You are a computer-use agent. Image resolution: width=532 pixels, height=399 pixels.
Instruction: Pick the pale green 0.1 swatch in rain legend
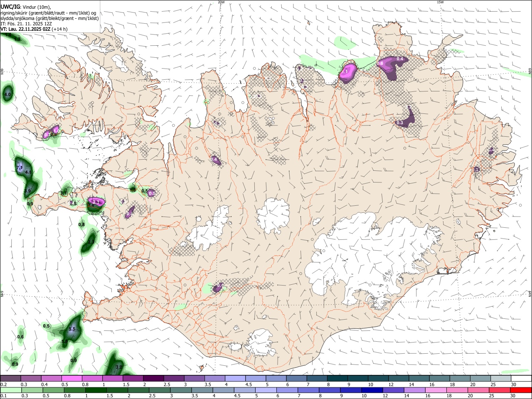pyautogui.click(x=11, y=390)
